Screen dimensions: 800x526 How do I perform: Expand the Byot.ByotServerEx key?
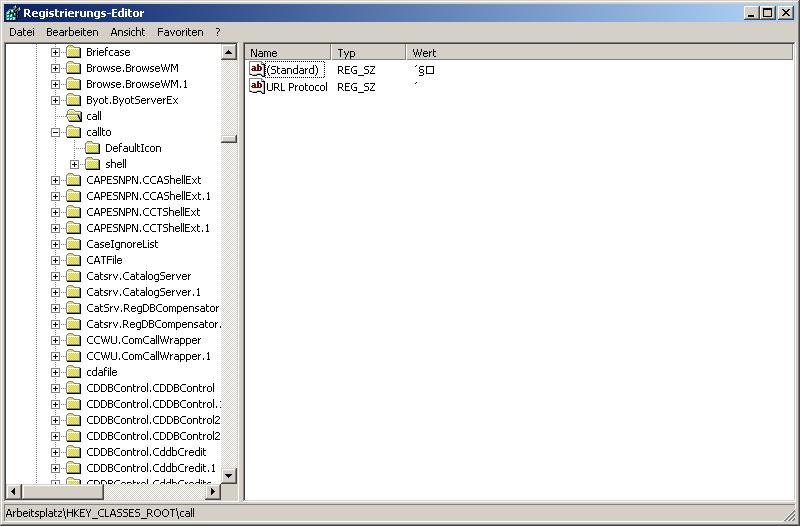point(56,100)
